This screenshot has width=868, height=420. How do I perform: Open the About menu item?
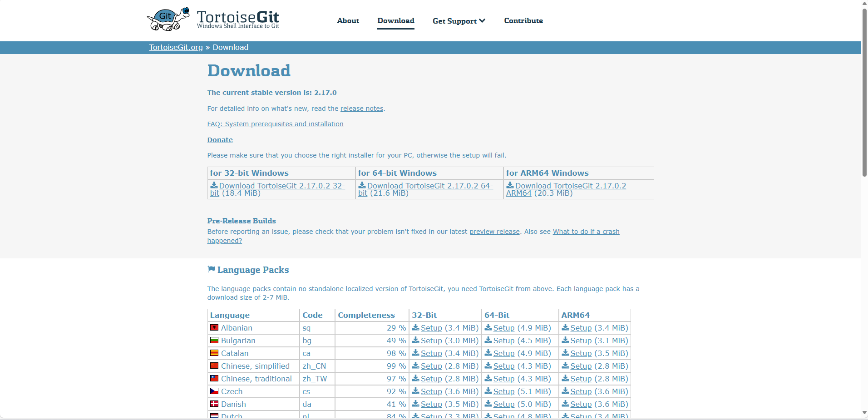[348, 21]
